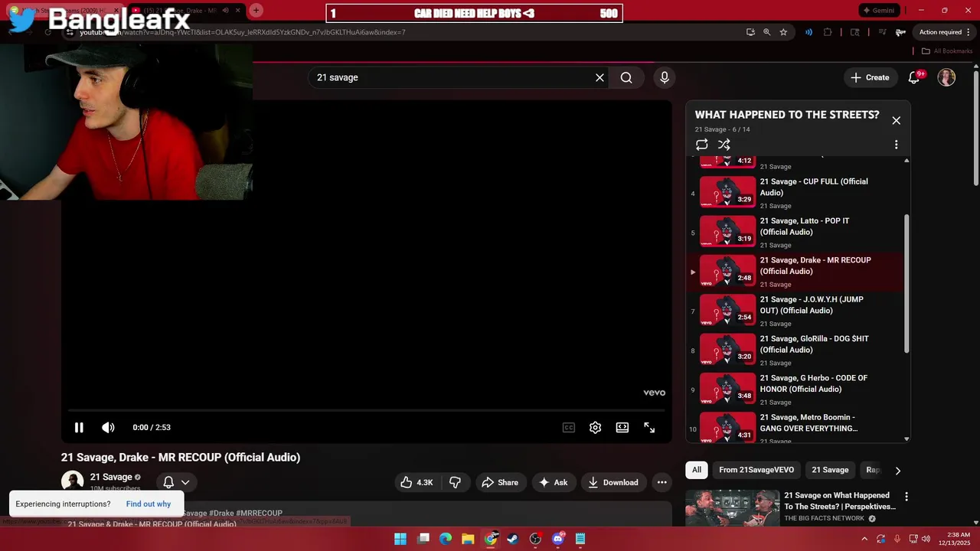
Task: Open Discord from taskbar
Action: (558, 539)
